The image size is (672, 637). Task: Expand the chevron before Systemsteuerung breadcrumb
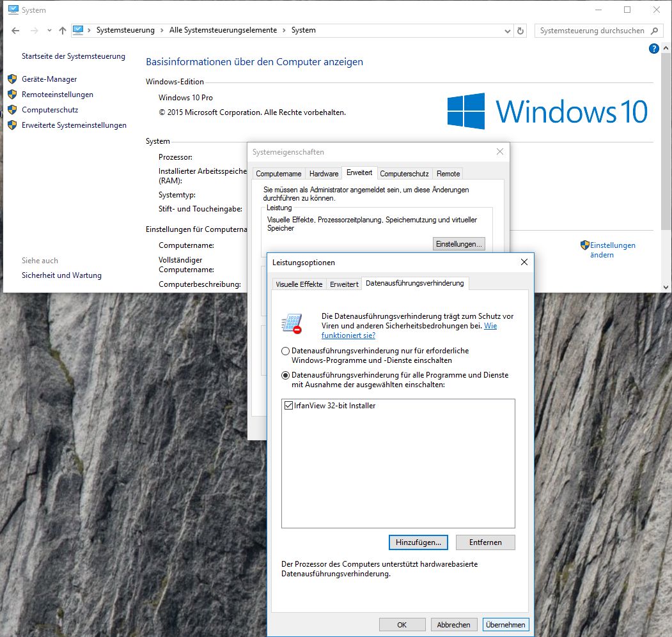pos(89,31)
